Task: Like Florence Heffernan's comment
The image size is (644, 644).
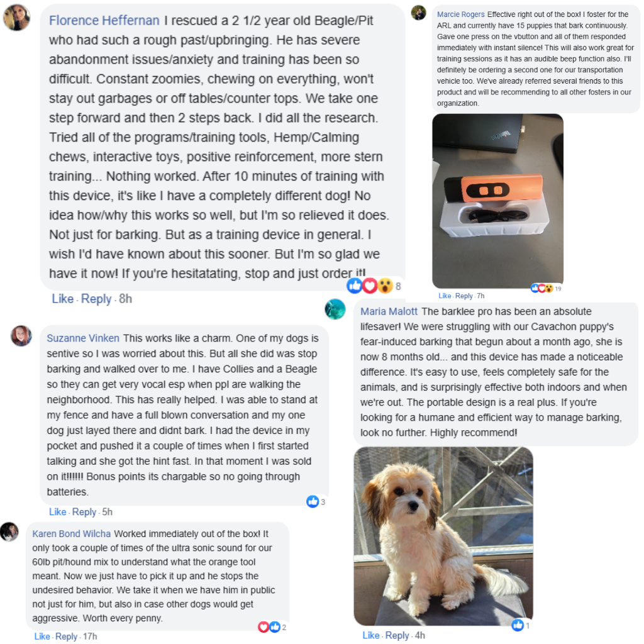Action: pyautogui.click(x=62, y=299)
